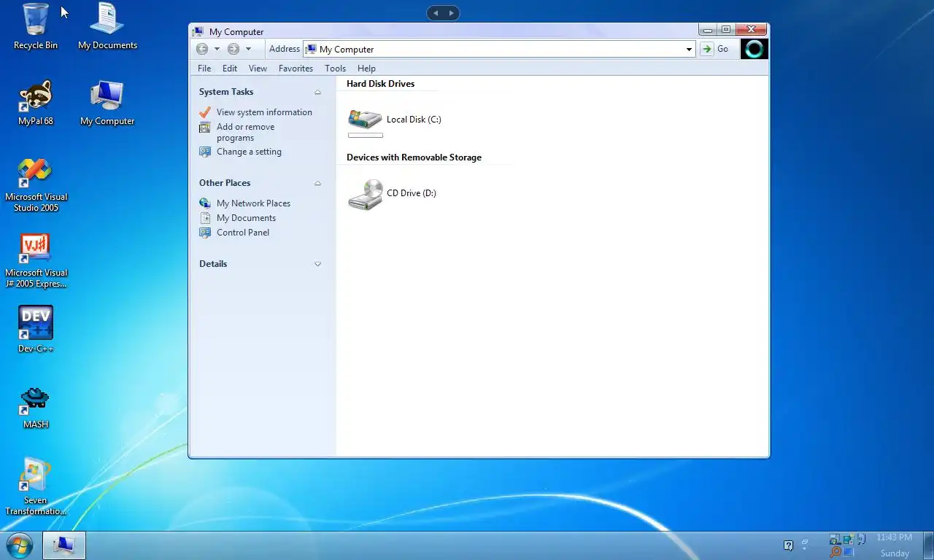This screenshot has height=560, width=934.
Task: Open Control Panel link
Action: (243, 233)
